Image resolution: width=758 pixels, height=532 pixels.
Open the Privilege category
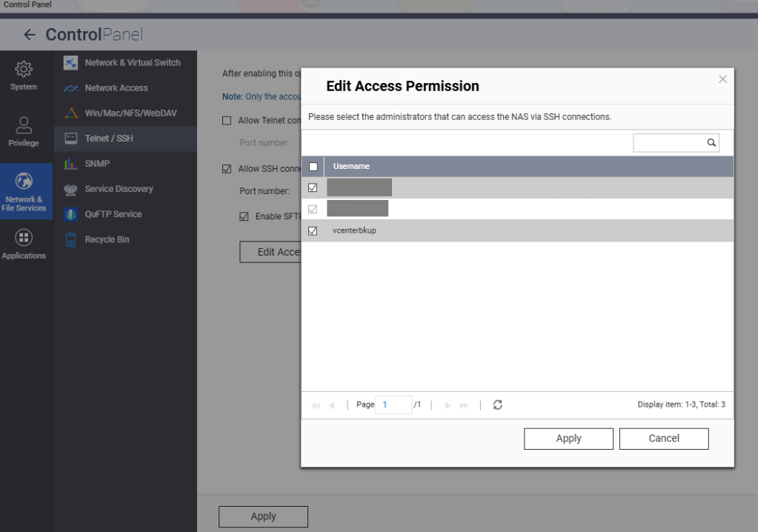point(24,131)
